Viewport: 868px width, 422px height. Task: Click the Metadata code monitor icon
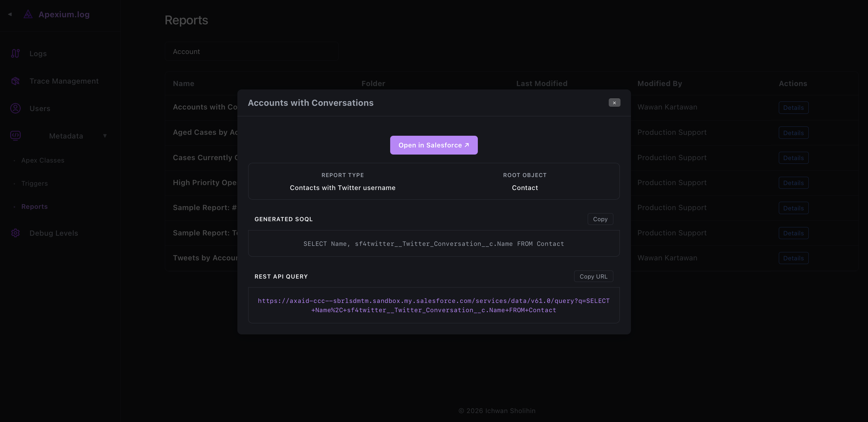tap(15, 136)
